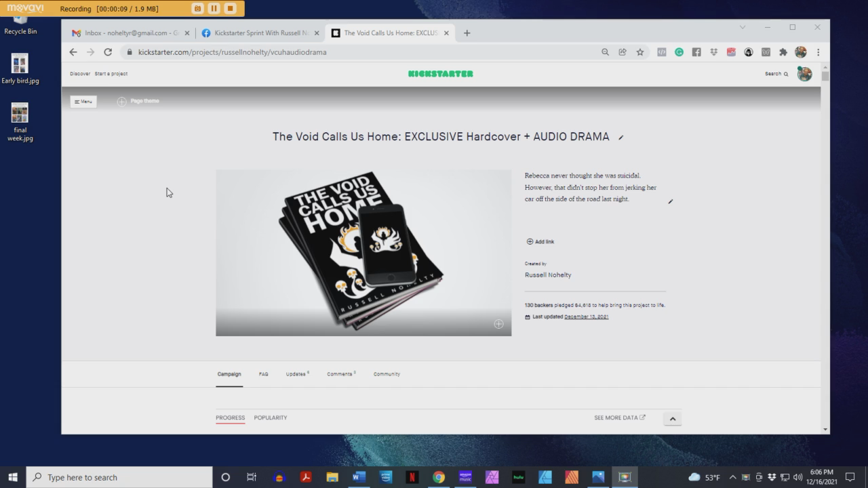This screenshot has width=868, height=488.
Task: Open Hulu from taskbar
Action: 518,477
